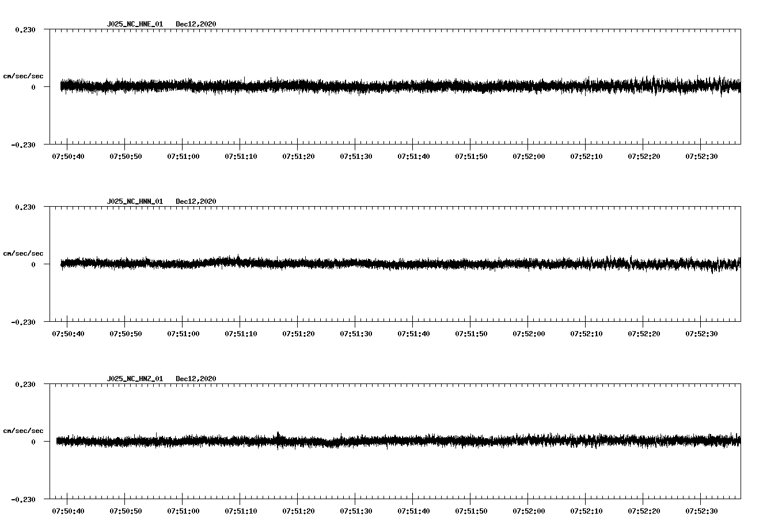Click the cm/sec/sec unit label on middle plot

point(23,253)
